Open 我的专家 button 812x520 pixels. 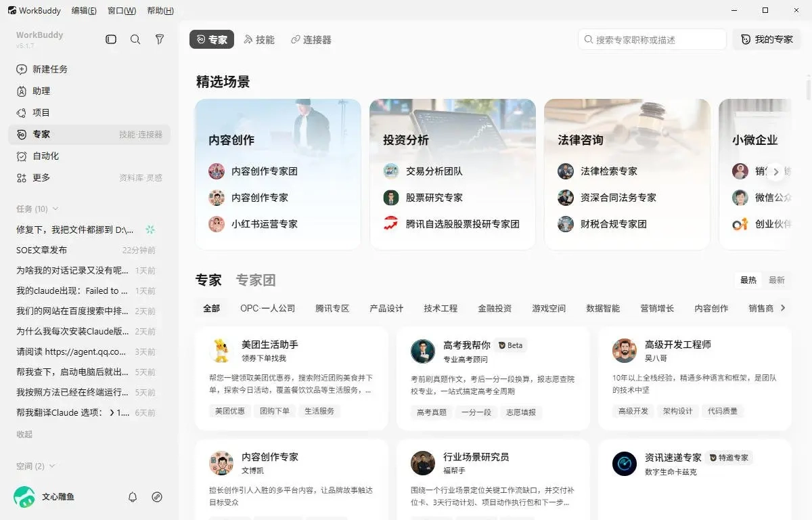(x=767, y=39)
